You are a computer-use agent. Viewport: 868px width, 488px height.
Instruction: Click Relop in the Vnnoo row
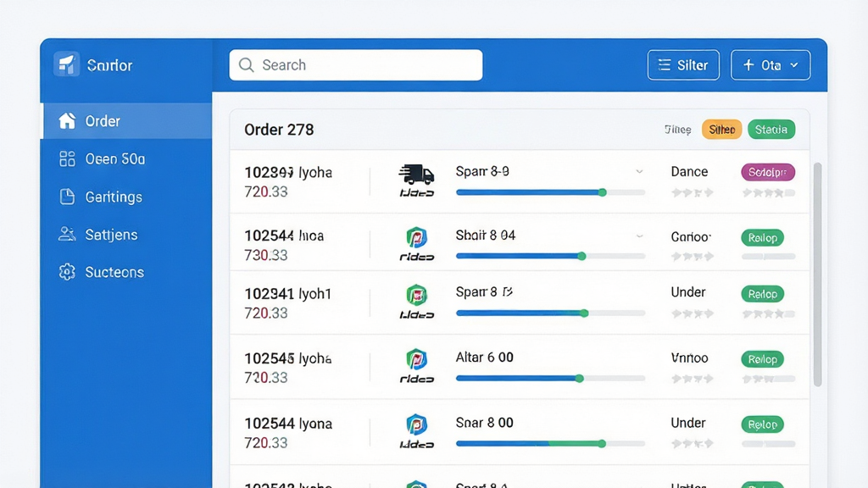[763, 359]
